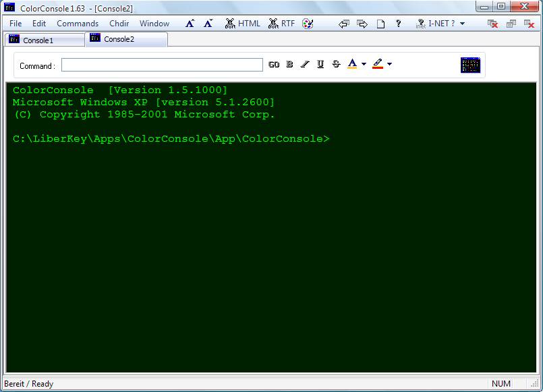Export console output as HTML

click(242, 24)
